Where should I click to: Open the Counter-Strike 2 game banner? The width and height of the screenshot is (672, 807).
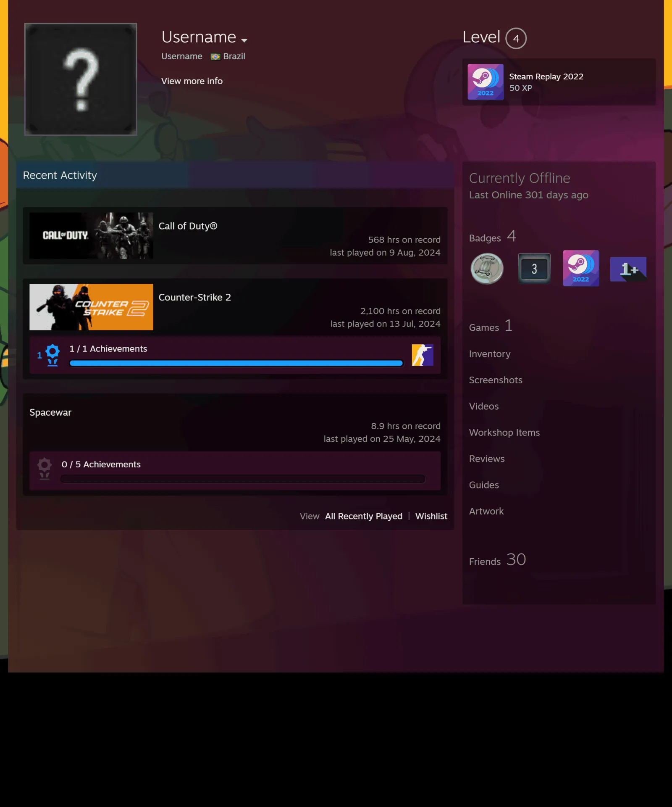coord(91,307)
